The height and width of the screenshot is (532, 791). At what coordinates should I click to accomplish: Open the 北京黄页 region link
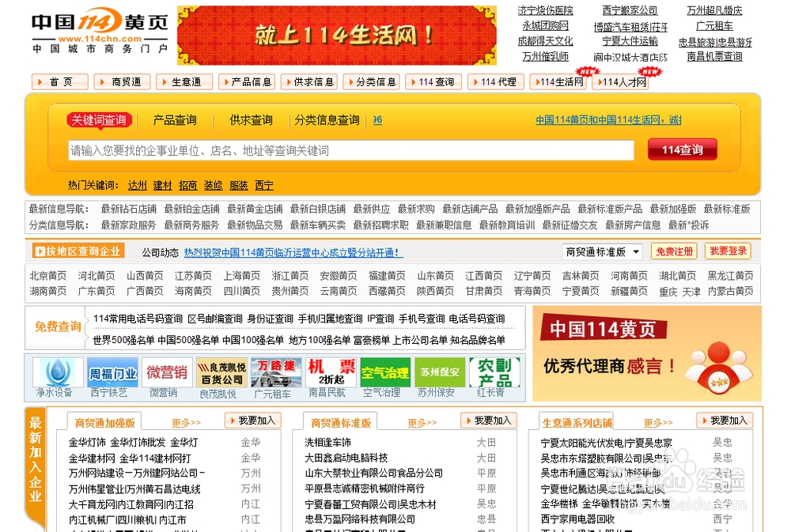click(48, 276)
